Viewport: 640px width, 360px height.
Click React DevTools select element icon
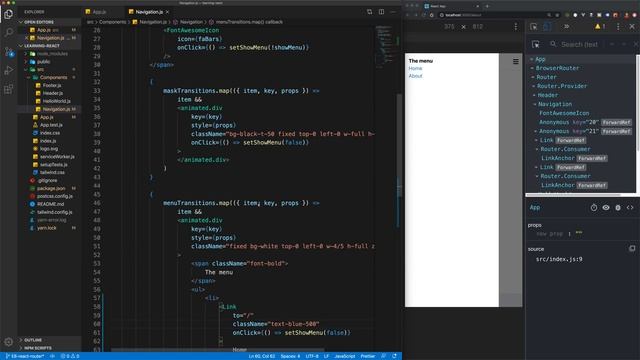[x=536, y=44]
